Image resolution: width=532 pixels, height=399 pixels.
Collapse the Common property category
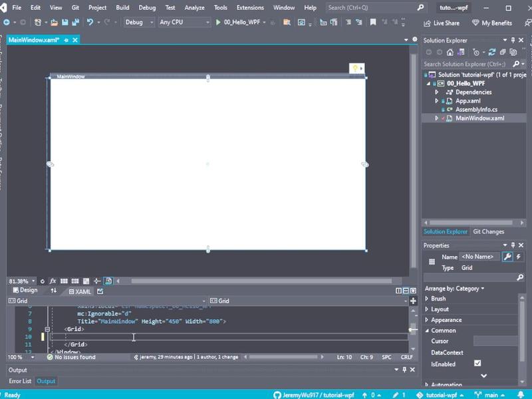coord(427,331)
